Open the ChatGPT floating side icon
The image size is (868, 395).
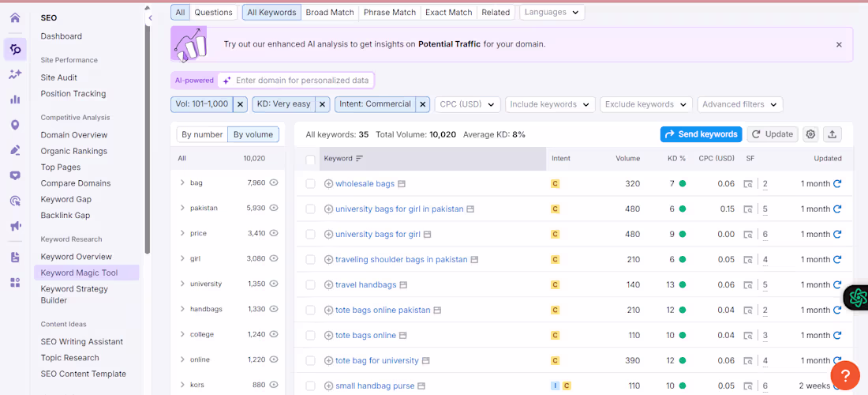click(857, 297)
